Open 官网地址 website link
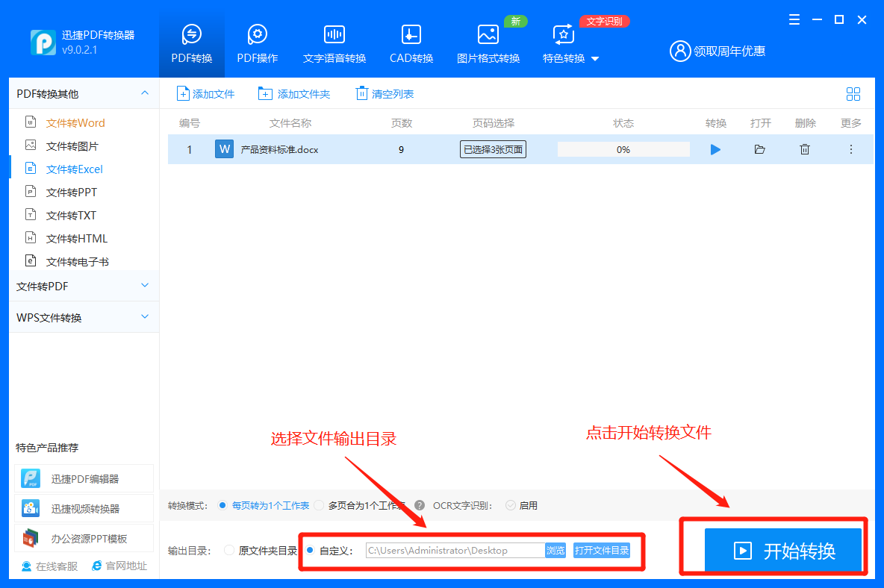This screenshot has width=884, height=588. pyautogui.click(x=119, y=566)
